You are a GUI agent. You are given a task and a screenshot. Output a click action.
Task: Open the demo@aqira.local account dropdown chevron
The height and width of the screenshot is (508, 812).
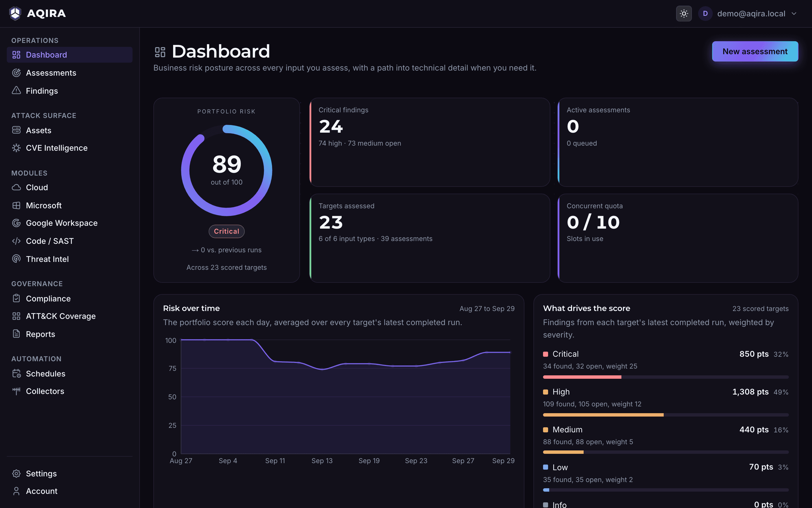(794, 14)
